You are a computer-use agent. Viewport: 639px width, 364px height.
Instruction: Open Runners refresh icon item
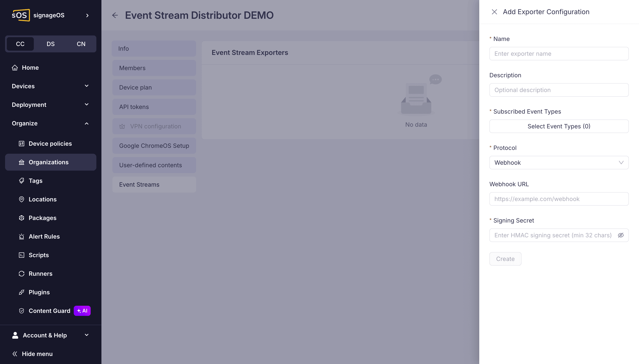click(x=22, y=273)
